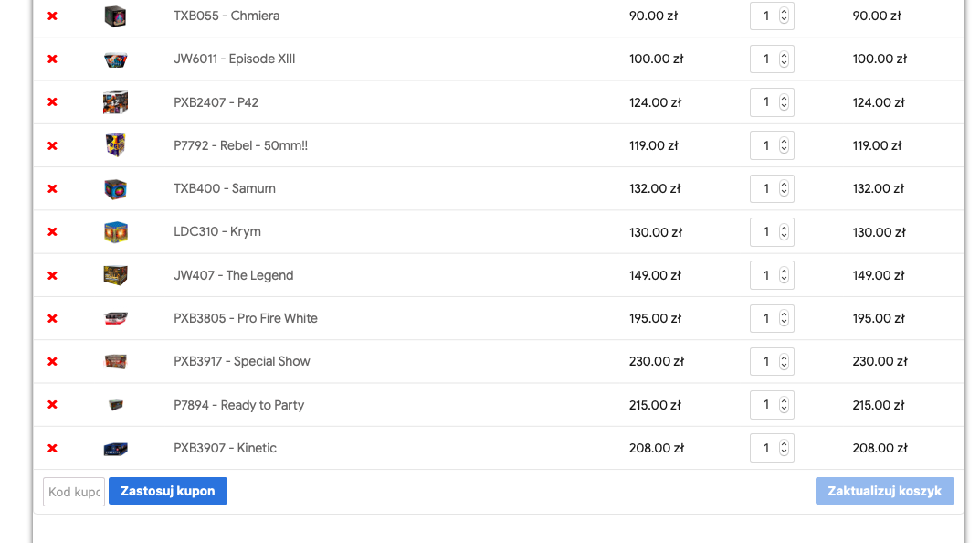The image size is (980, 543).
Task: Open PXB3805 - Pro Fire White thumbnail
Action: pyautogui.click(x=115, y=318)
